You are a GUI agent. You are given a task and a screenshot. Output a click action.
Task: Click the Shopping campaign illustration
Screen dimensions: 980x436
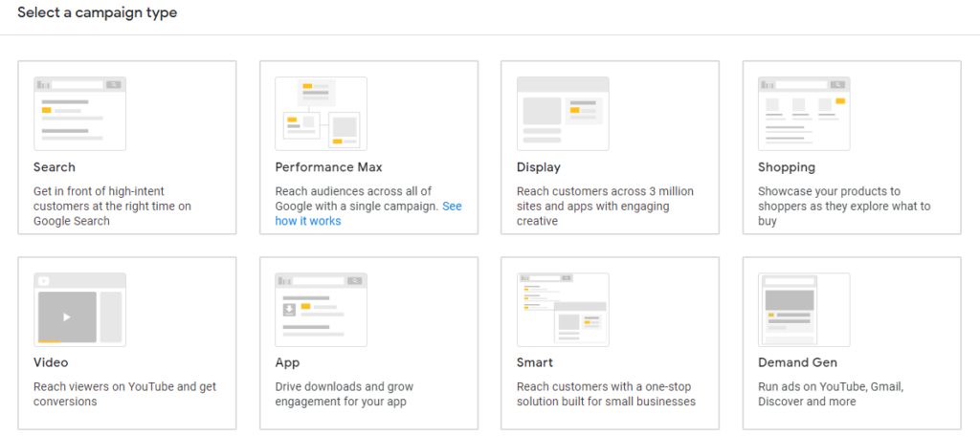[x=804, y=114]
